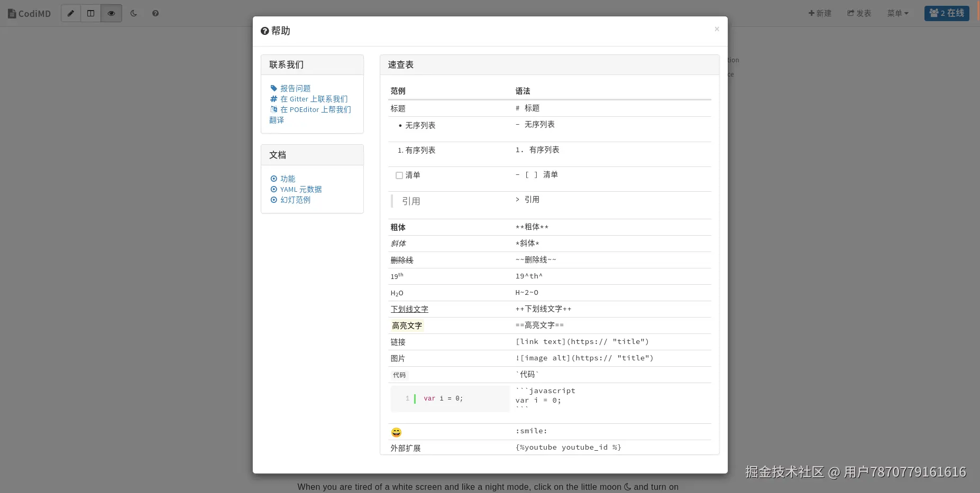
Task: Check the 清单 checkbox example
Action: click(x=399, y=175)
